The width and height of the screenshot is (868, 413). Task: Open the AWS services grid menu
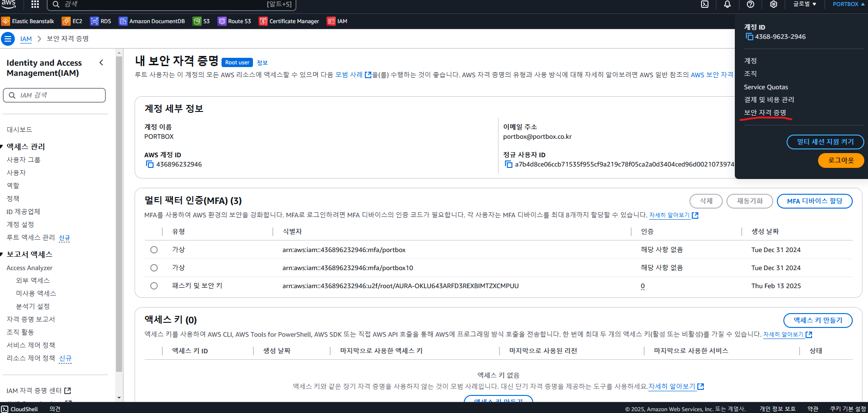click(35, 4)
